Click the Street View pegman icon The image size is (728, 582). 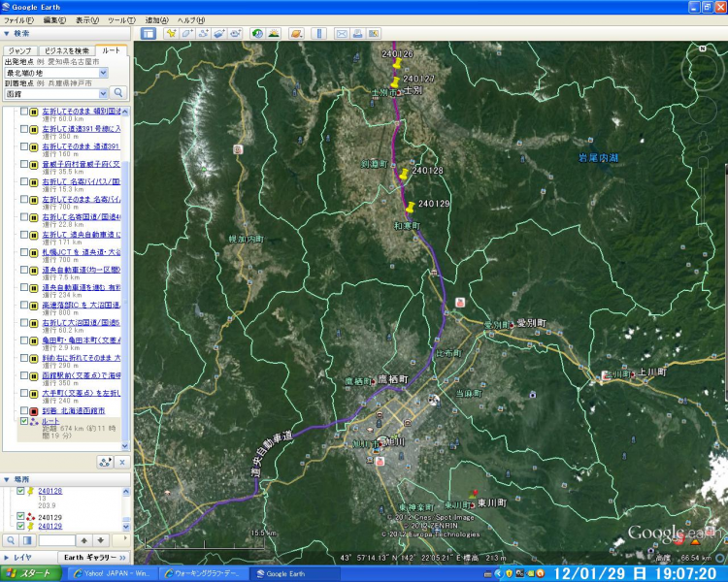704,142
